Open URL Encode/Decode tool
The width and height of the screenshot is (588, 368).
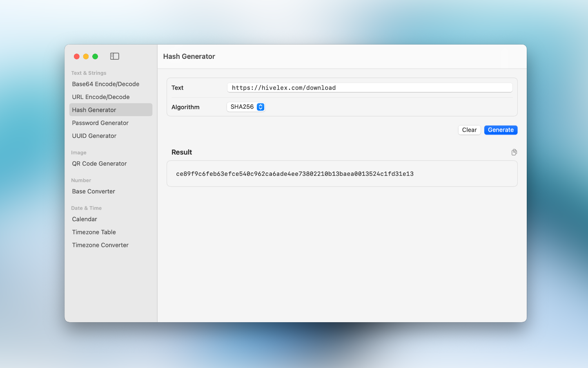tap(111, 97)
